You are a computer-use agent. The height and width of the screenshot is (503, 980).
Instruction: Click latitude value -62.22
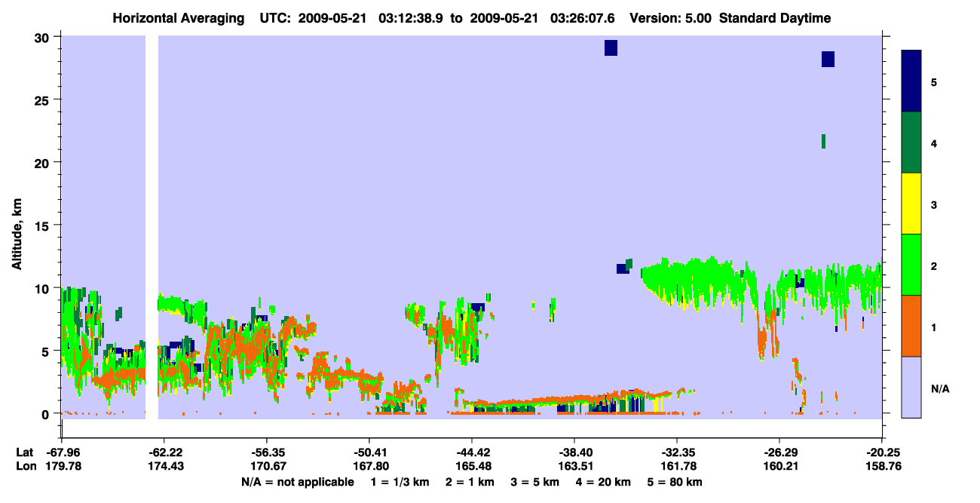[x=164, y=452]
